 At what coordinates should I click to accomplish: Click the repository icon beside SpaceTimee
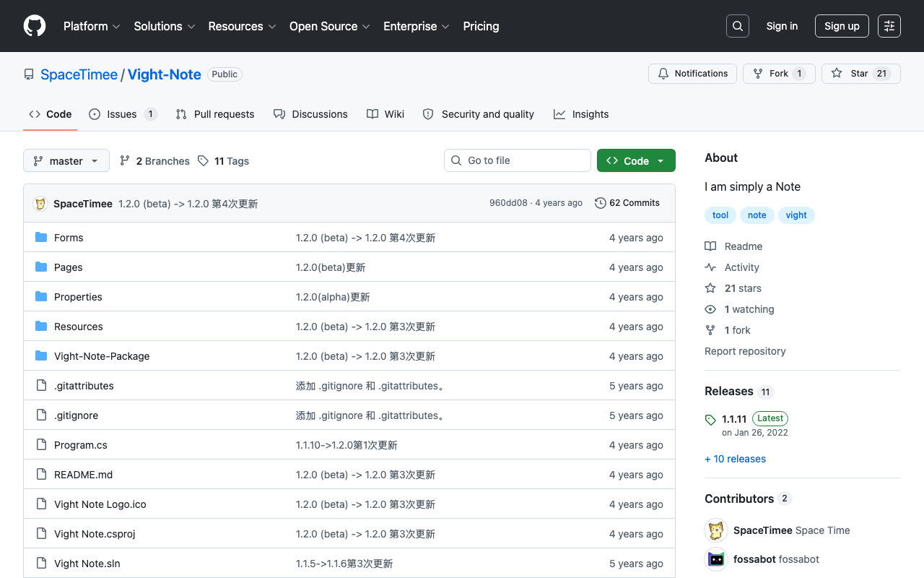pos(29,74)
